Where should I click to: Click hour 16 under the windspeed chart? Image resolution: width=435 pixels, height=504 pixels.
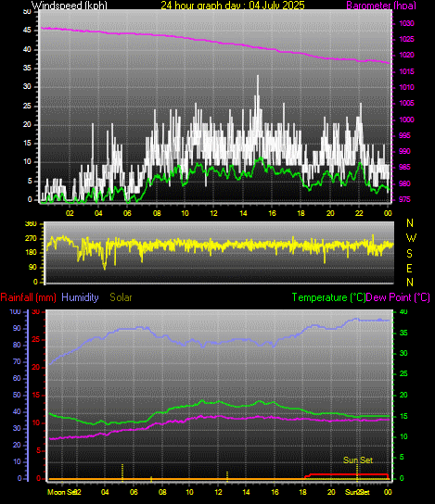tap(272, 213)
